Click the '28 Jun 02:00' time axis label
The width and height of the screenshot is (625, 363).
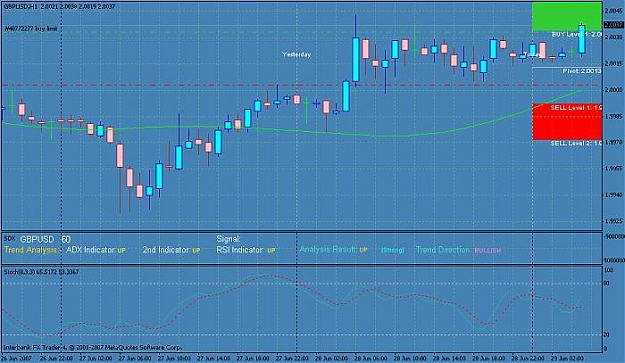click(x=331, y=359)
